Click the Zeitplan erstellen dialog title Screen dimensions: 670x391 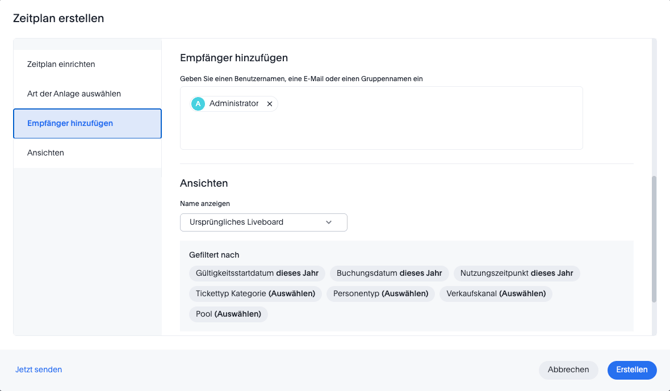[59, 18]
